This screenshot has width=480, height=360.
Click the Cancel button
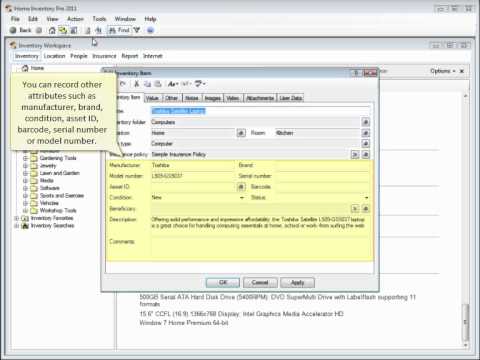click(x=260, y=283)
